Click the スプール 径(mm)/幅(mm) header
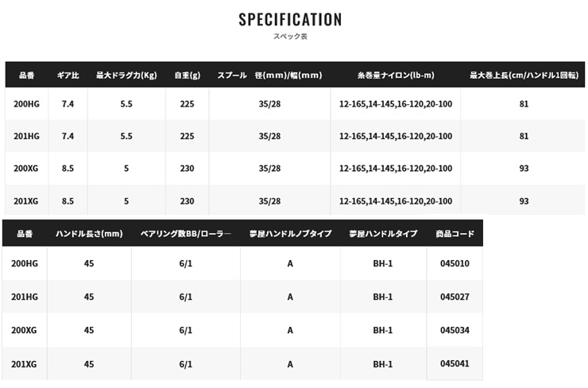This screenshot has width=588, height=388. point(269,76)
